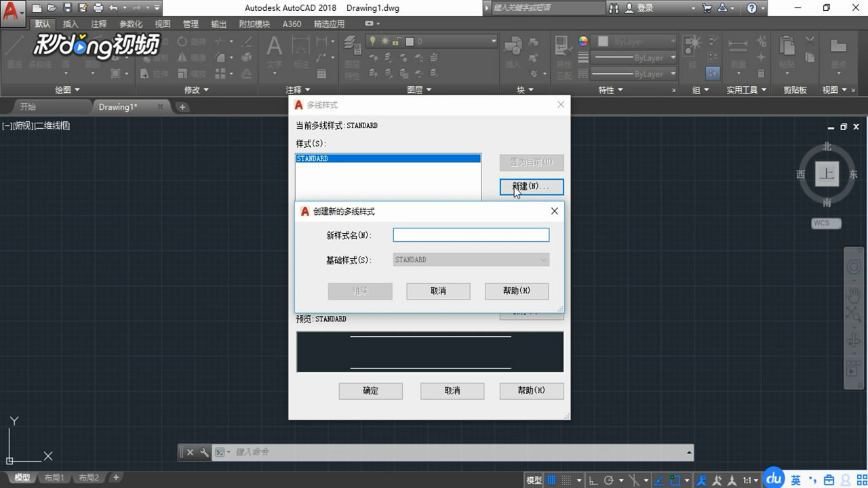This screenshot has width=868, height=488.
Task: Toggle the 英 input language indicator
Action: 795,480
